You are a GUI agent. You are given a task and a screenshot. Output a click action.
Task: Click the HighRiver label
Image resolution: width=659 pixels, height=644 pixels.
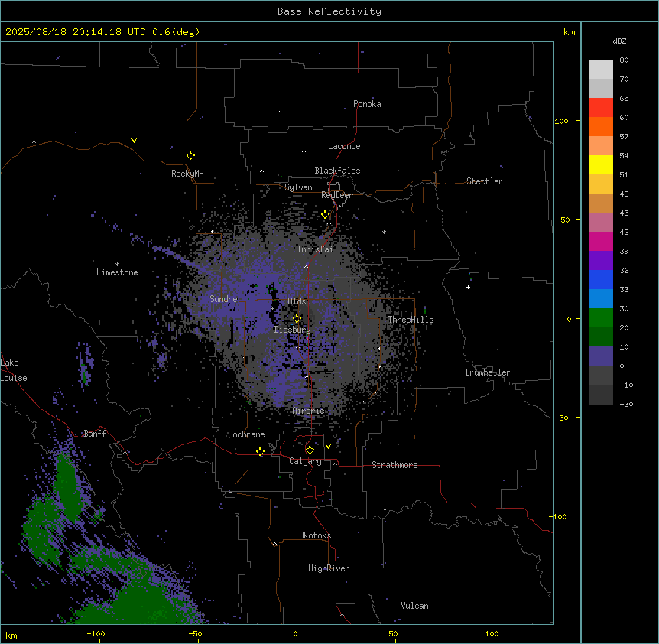329,568
